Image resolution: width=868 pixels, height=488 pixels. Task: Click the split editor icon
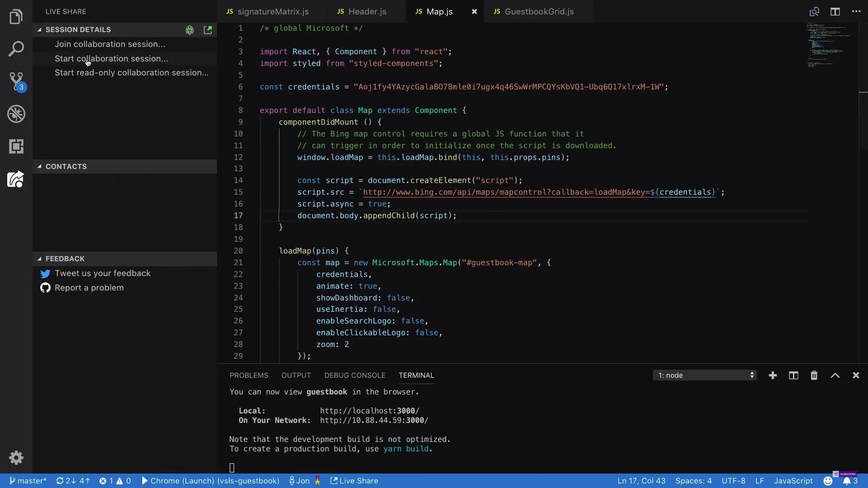click(835, 12)
